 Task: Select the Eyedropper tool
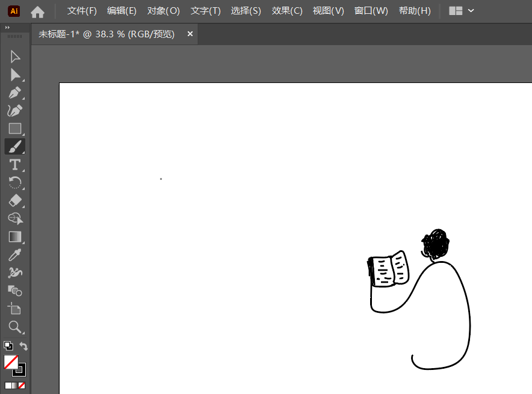(x=15, y=255)
